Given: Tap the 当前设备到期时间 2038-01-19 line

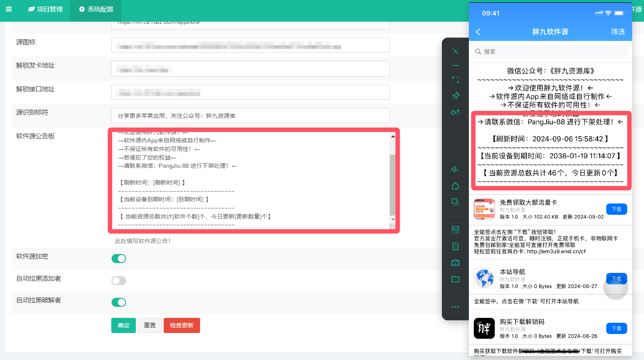Looking at the screenshot, I should pos(550,156).
